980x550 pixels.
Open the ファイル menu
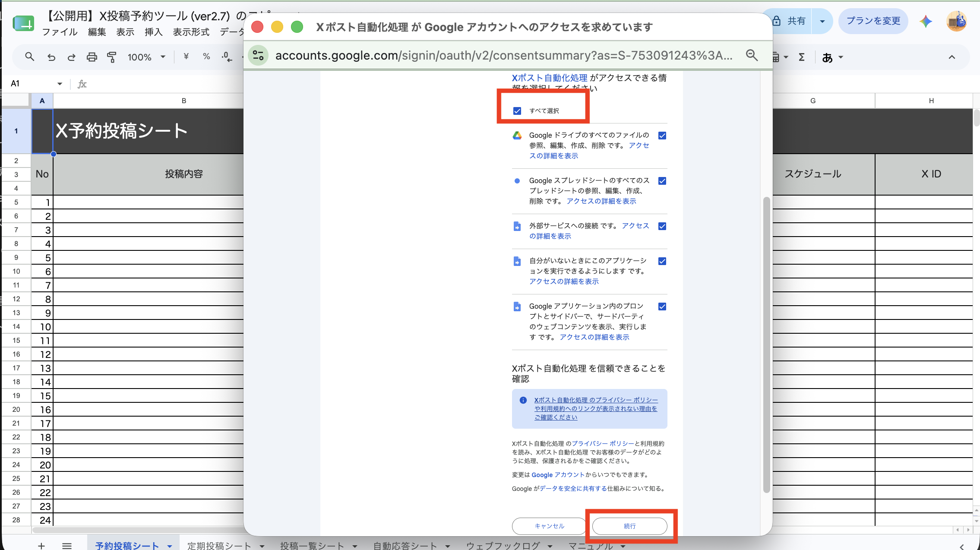point(60,32)
